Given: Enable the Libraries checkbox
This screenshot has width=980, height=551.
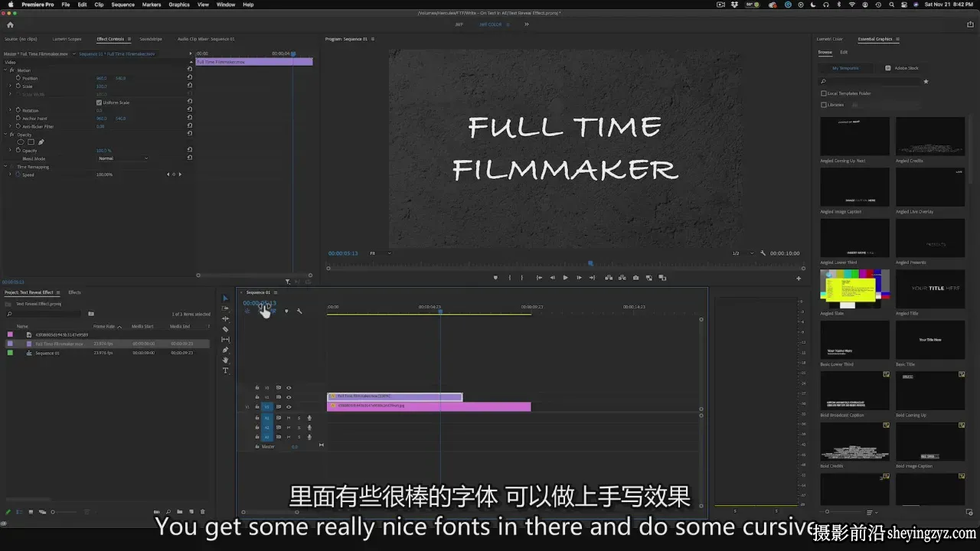Looking at the screenshot, I should pos(824,105).
